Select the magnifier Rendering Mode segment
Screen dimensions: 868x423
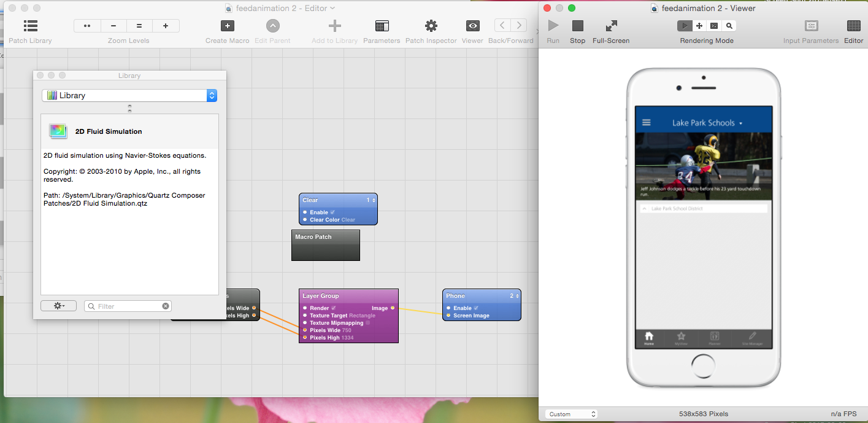pos(729,26)
